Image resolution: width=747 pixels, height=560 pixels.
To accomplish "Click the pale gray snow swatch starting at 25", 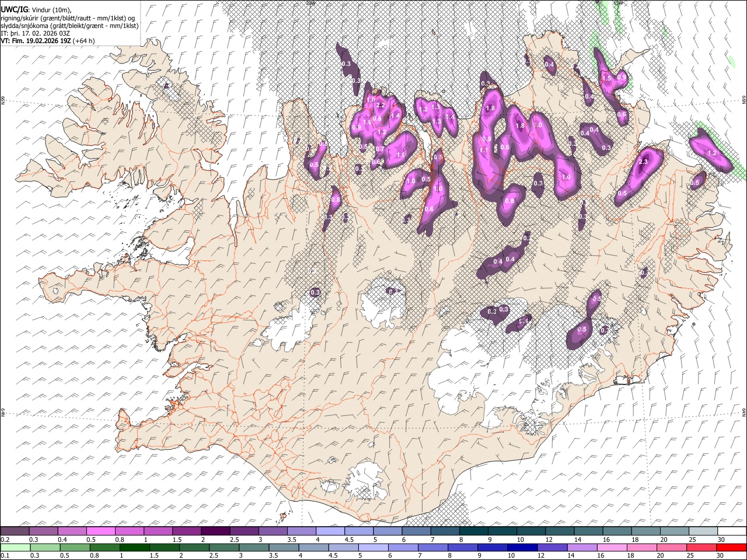I will coord(703,531).
